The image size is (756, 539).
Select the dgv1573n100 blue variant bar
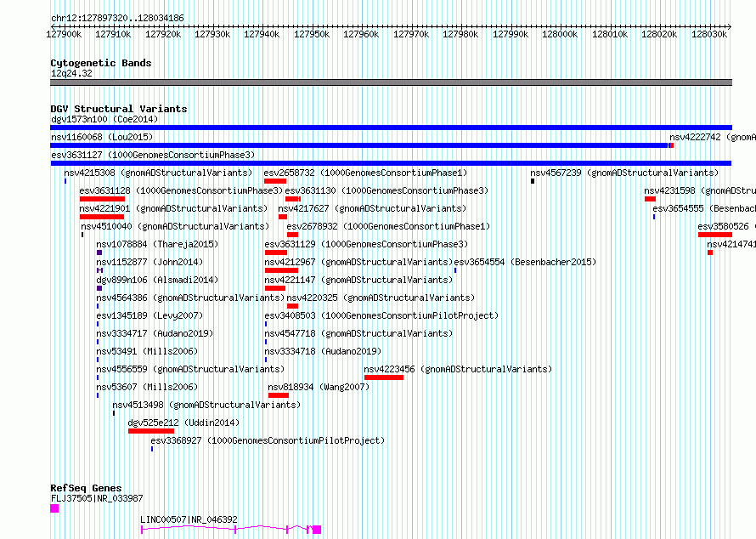pos(391,128)
